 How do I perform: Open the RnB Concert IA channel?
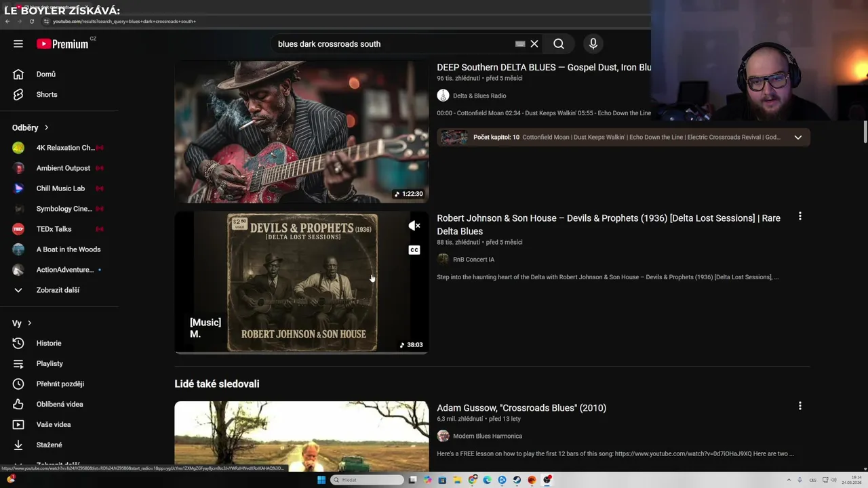point(473,260)
